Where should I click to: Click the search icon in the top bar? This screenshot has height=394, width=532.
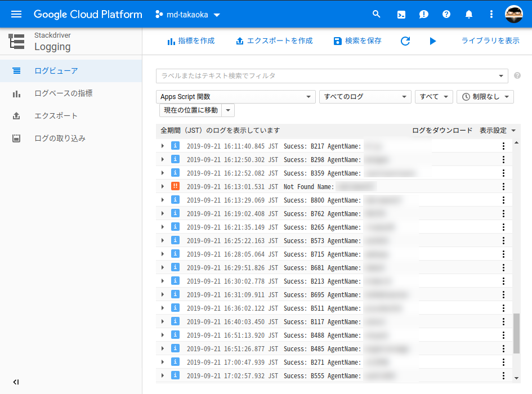(x=377, y=14)
